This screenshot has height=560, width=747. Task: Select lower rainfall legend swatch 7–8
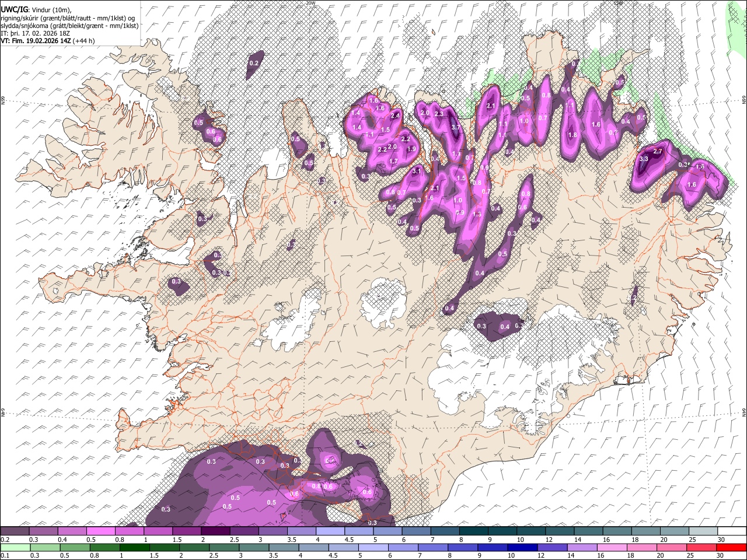click(434, 547)
